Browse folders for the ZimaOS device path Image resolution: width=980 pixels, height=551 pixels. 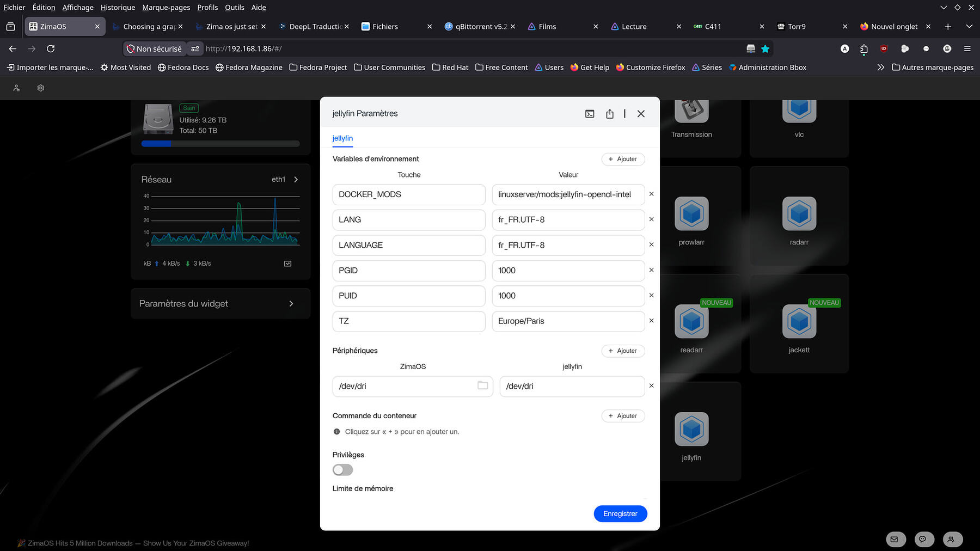point(482,385)
